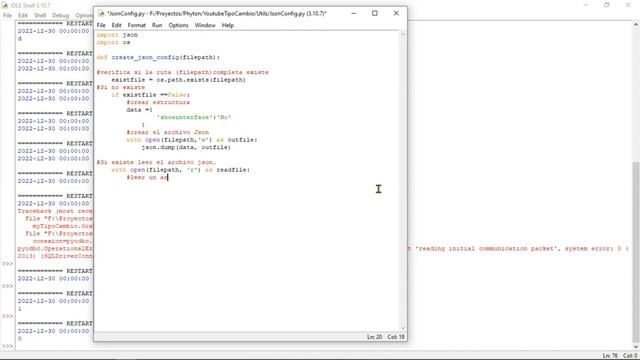
Task: Click the IDLE Shell title bar icon
Action: (5, 5)
